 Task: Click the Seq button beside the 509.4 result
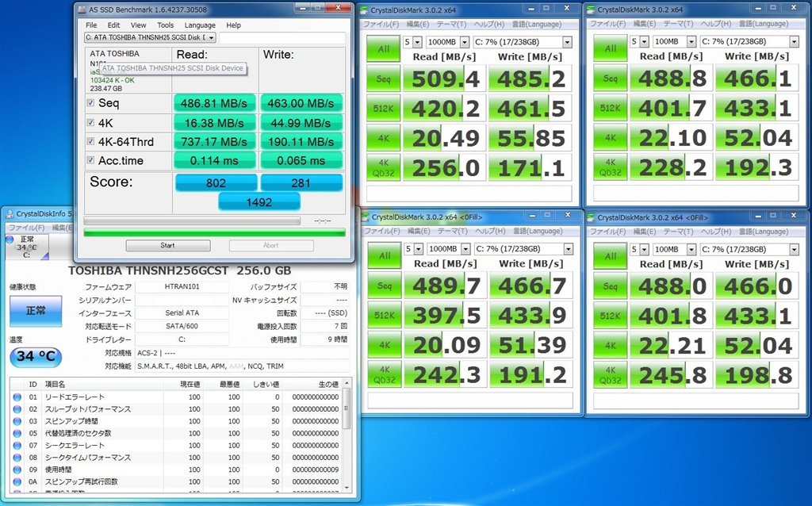point(384,79)
